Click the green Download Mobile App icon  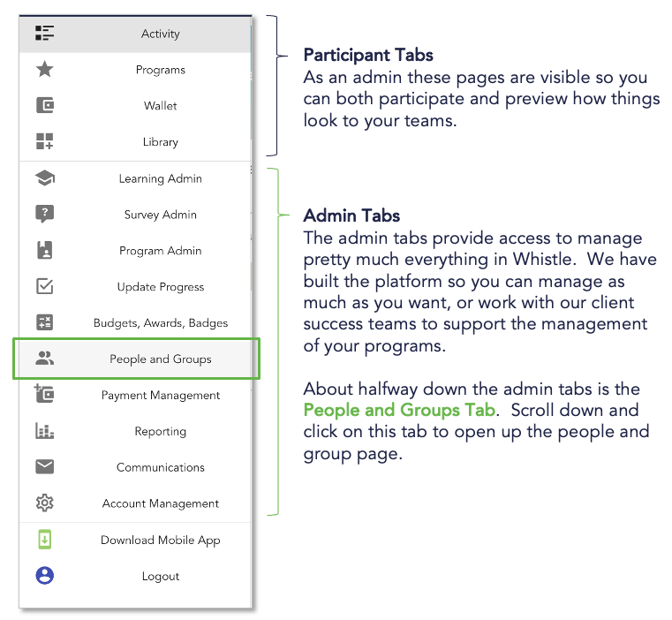44,540
